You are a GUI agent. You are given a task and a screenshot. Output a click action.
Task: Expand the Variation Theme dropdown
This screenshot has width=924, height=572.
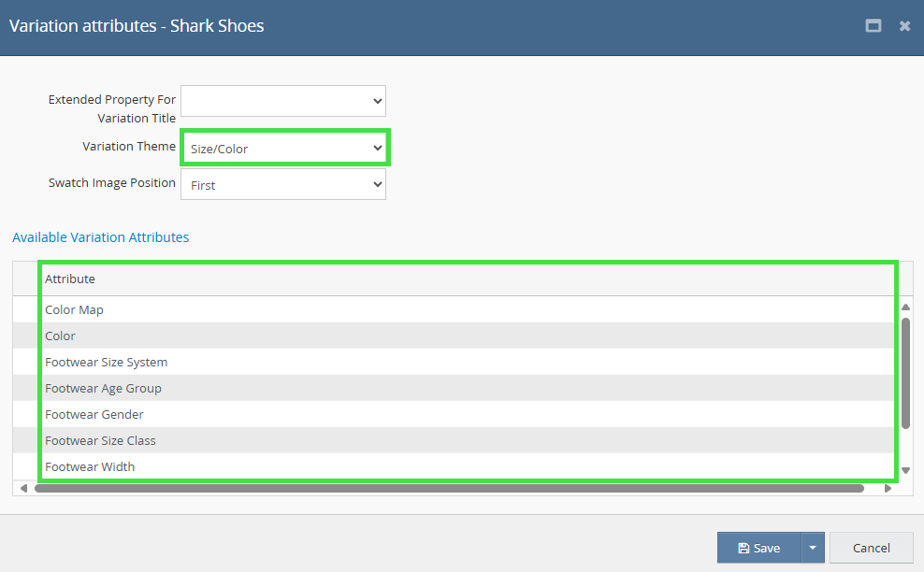(x=283, y=149)
